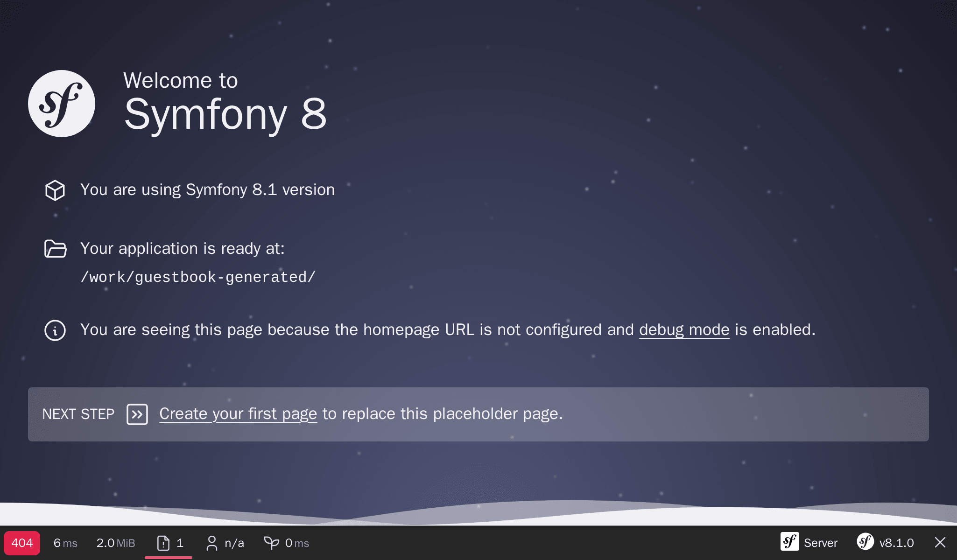Follow the 'Create your first page' link

click(x=238, y=413)
